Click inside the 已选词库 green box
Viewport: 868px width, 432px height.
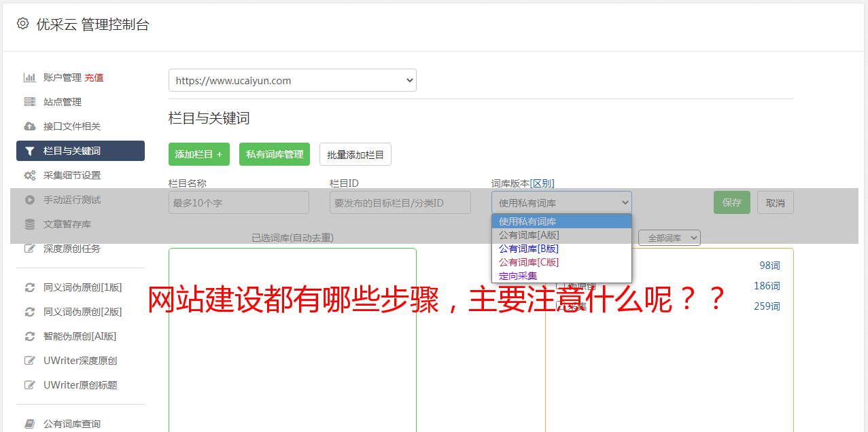click(x=292, y=340)
